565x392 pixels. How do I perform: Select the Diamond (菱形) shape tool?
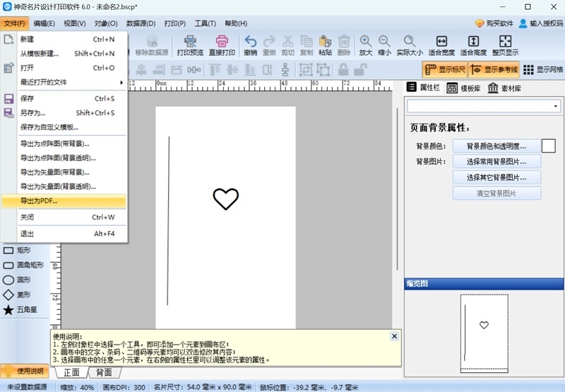pos(17,295)
